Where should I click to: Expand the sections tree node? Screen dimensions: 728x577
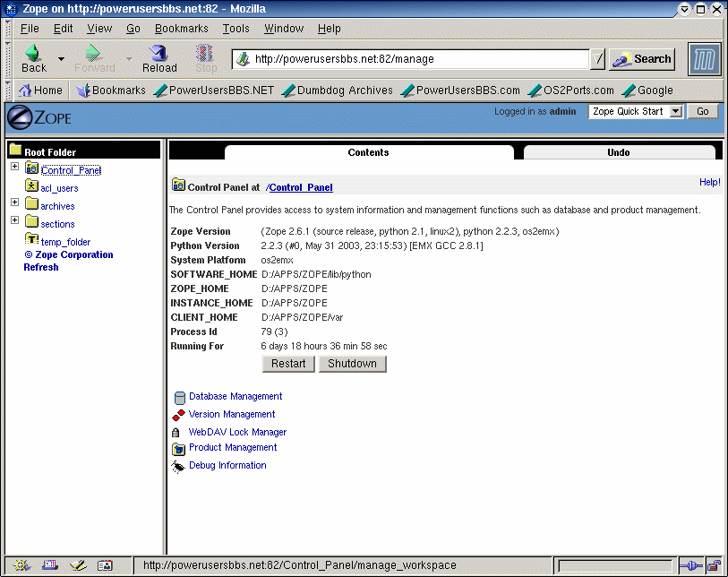(15, 220)
